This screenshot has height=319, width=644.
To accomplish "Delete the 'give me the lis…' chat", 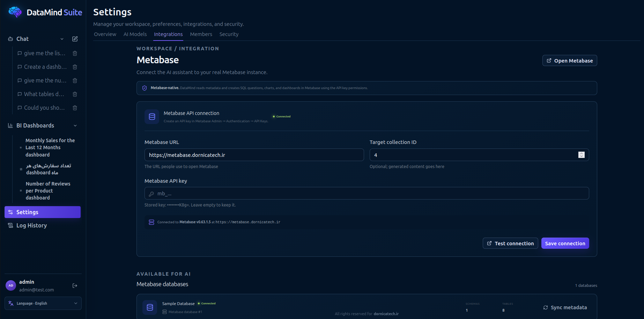I will 75,53.
